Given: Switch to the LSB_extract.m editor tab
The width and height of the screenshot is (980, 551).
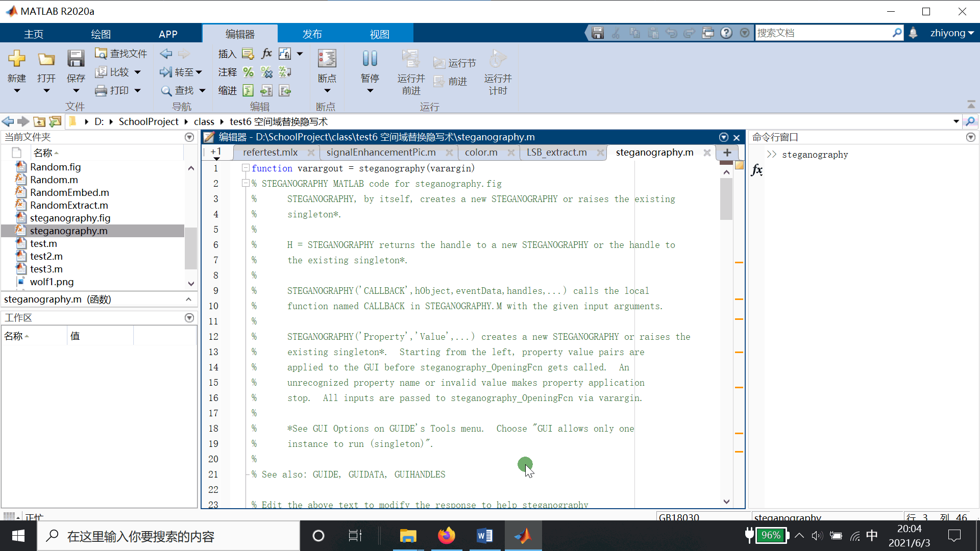Looking at the screenshot, I should (x=556, y=153).
